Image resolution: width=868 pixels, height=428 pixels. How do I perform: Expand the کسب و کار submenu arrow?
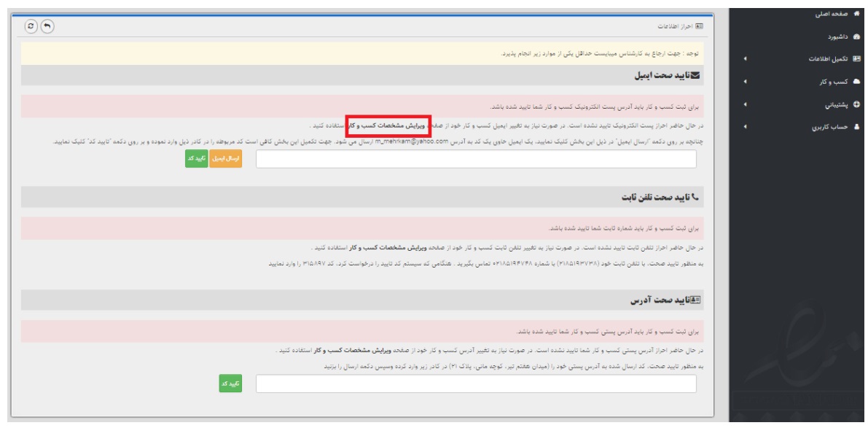click(745, 82)
